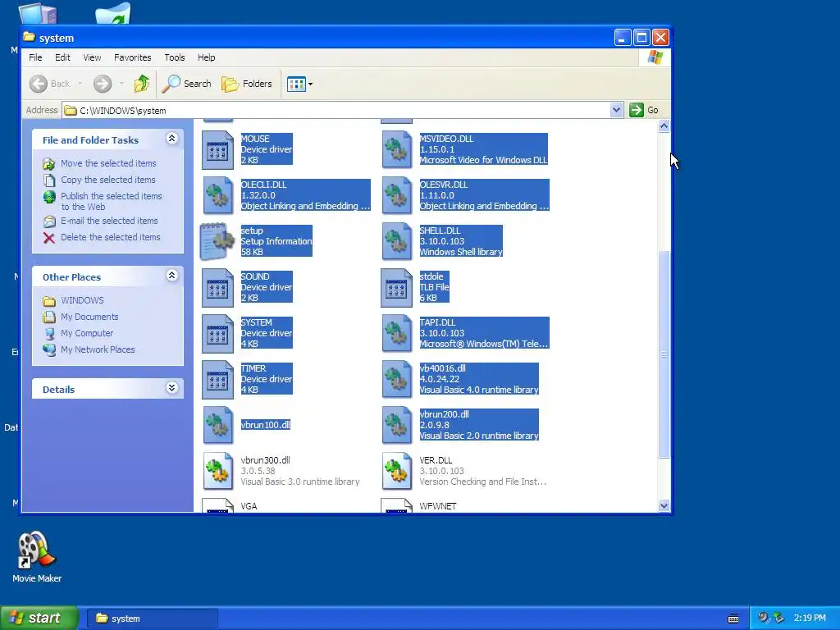Viewport: 840px width, 630px height.
Task: Open the Start menu
Action: [x=39, y=619]
